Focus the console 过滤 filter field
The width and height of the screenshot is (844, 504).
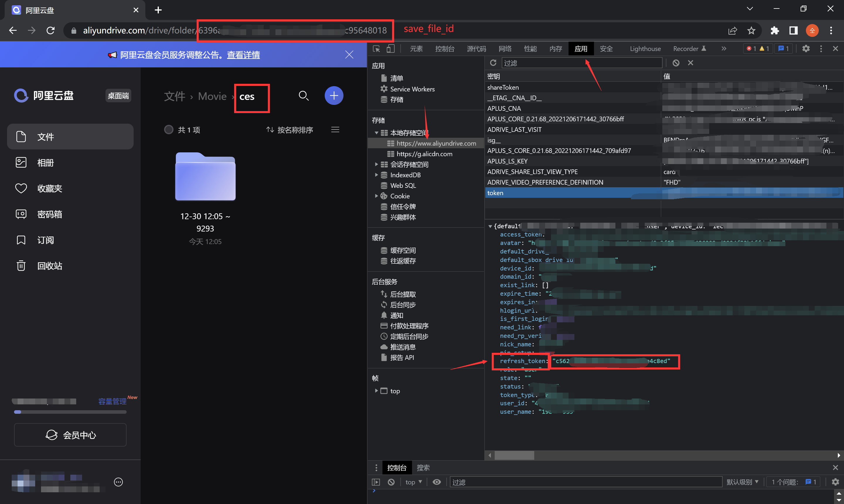tap(586, 482)
